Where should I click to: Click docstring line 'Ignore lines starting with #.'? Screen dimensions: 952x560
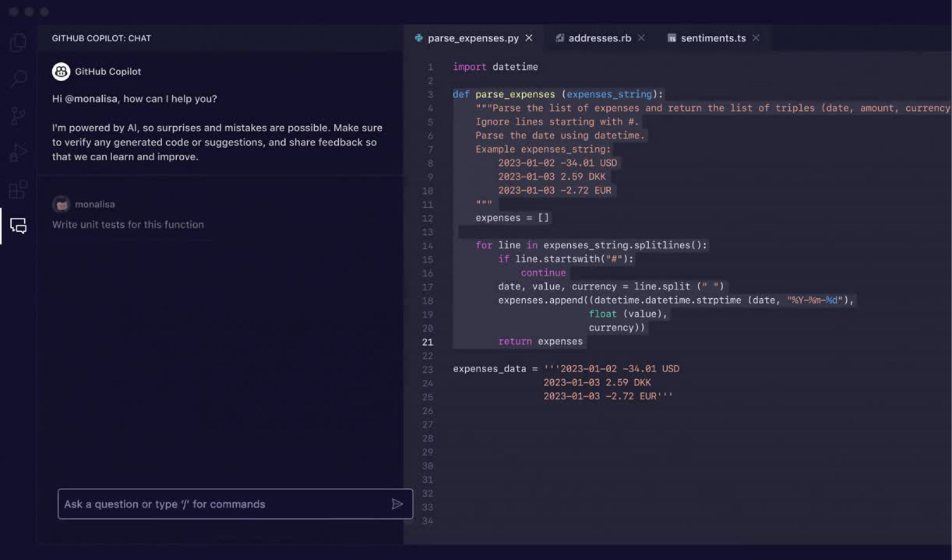click(x=557, y=122)
